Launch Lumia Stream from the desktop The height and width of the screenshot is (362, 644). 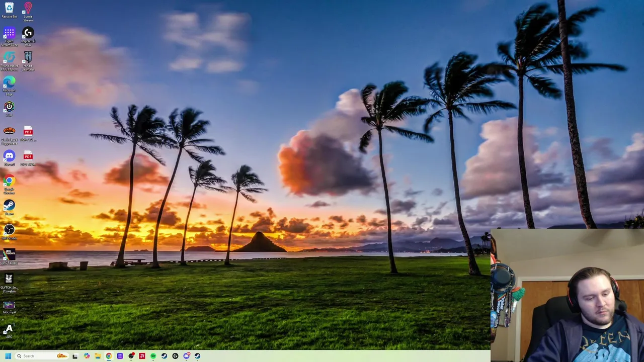[28, 11]
